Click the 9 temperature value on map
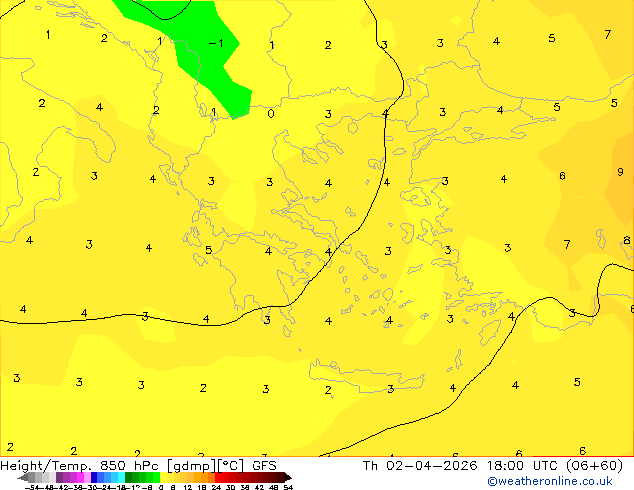Viewport: 634px width, 490px height. [620, 172]
